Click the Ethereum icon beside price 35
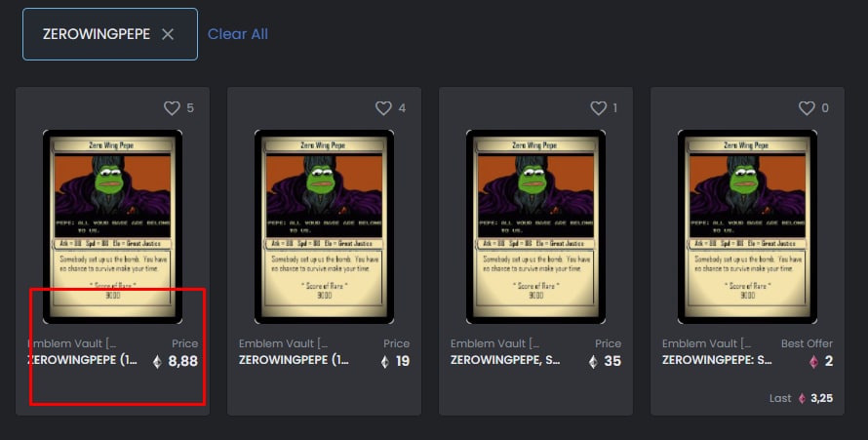Screen dimensions: 868x440 coord(593,362)
